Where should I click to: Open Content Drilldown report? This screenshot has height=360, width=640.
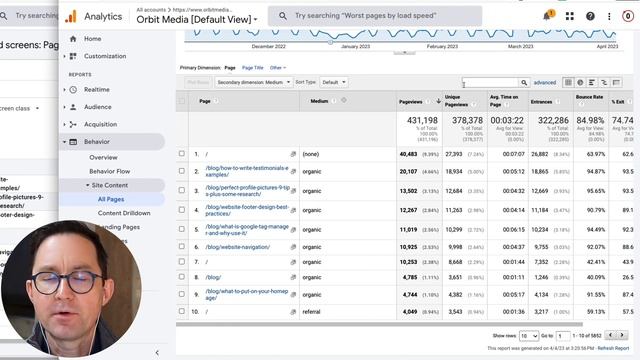coord(124,213)
